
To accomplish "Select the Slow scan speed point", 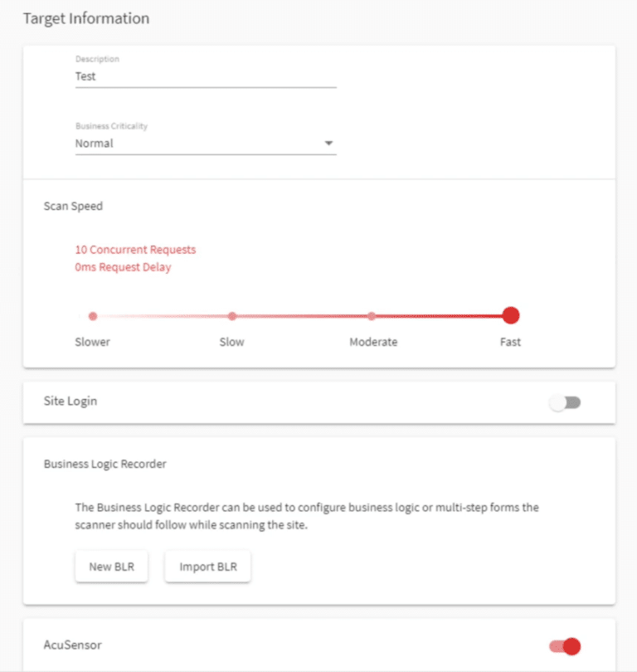I will click(232, 316).
